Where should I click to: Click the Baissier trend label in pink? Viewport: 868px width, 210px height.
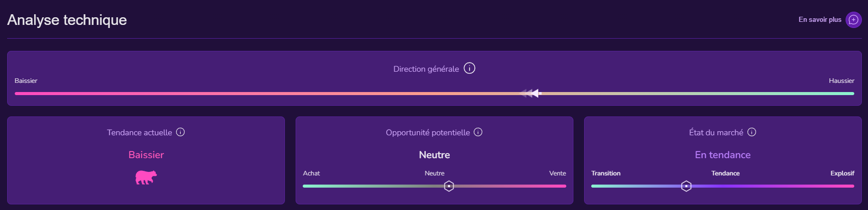146,155
